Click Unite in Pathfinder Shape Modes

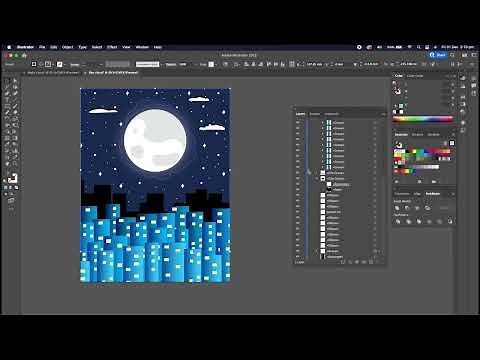(x=397, y=208)
